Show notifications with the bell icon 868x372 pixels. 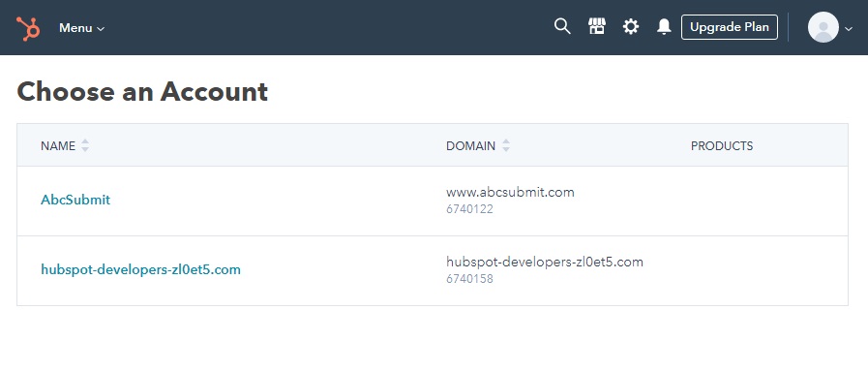[x=664, y=26]
